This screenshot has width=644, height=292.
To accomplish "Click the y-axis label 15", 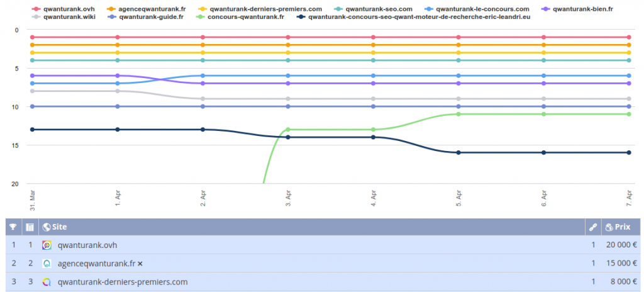I will coord(16,145).
